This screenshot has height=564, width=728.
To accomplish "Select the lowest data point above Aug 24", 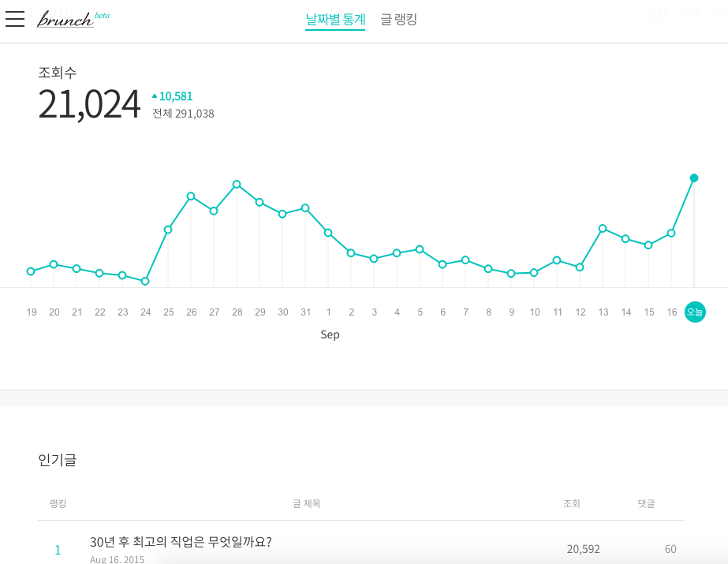I will pyautogui.click(x=145, y=280).
